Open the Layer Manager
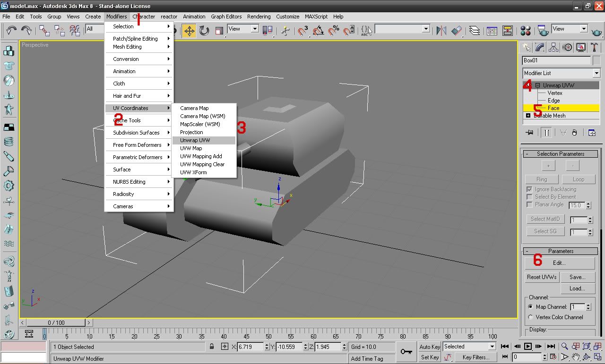This screenshot has height=364, width=605. pos(475,31)
